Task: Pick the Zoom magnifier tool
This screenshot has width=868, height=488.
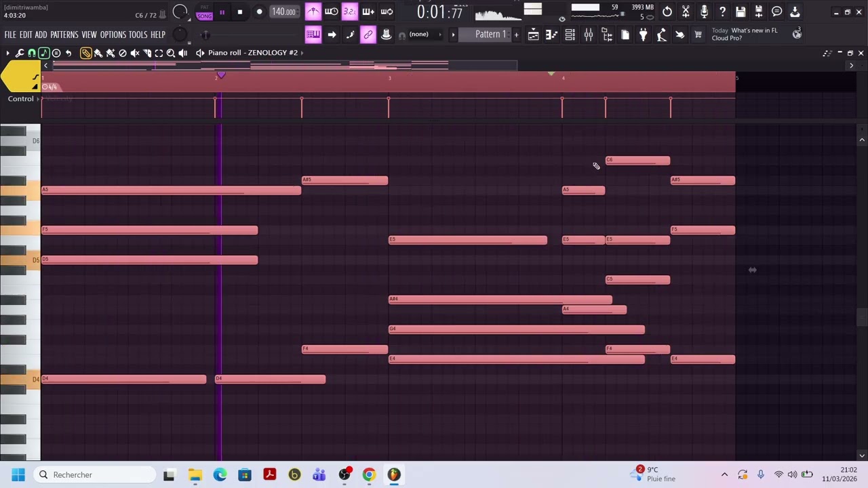Action: (x=171, y=53)
